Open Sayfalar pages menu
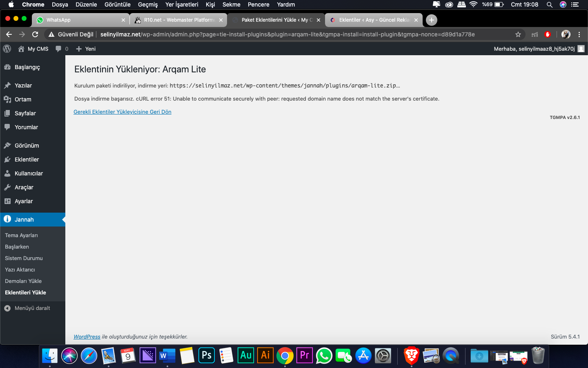 (33, 113)
